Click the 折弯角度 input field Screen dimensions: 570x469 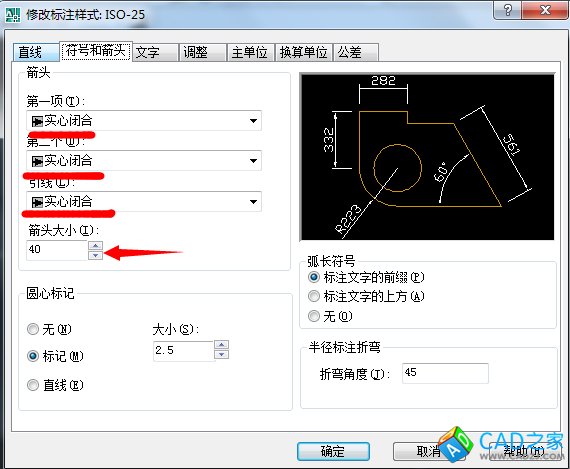pos(445,373)
